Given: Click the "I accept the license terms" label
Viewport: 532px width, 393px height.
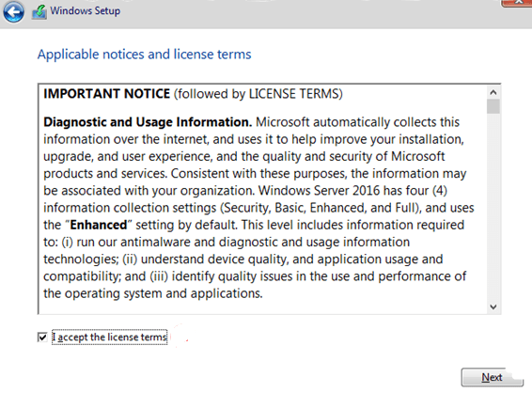Looking at the screenshot, I should [109, 337].
